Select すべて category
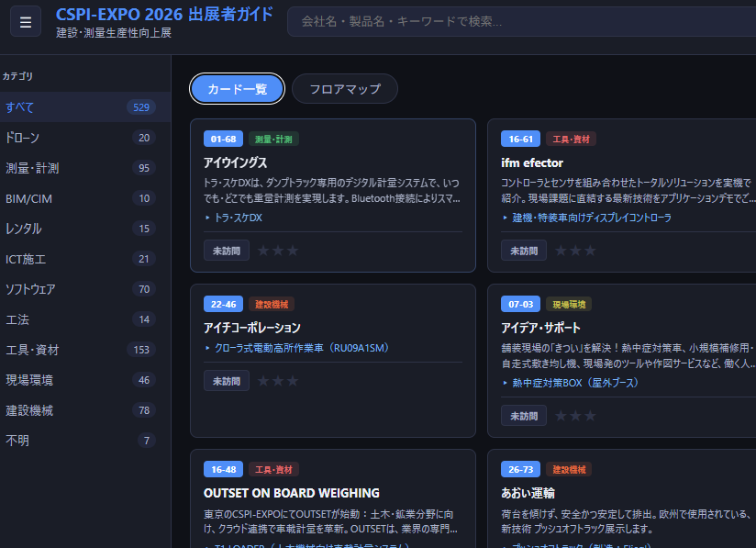Image resolution: width=756 pixels, height=548 pixels. point(85,107)
